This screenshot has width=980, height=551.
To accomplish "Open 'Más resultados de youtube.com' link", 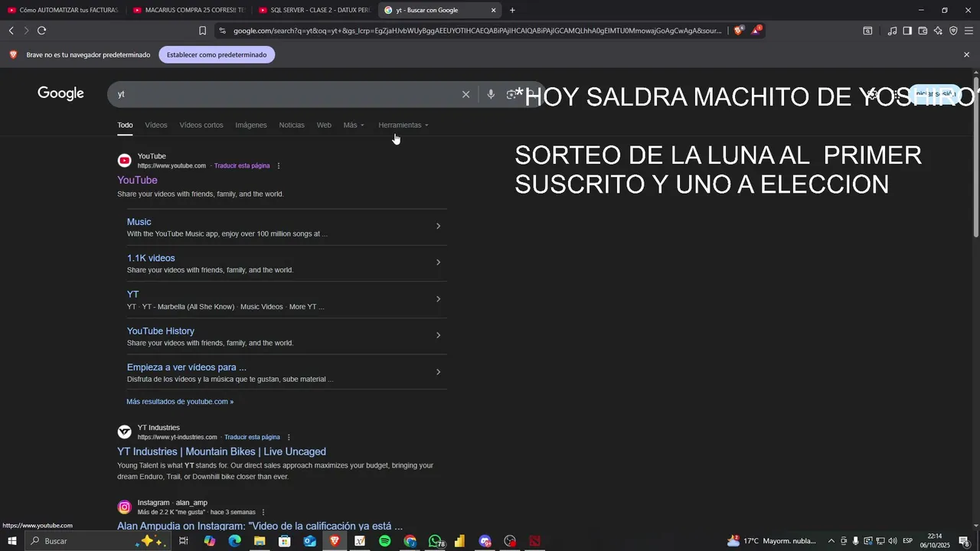I will tap(180, 402).
